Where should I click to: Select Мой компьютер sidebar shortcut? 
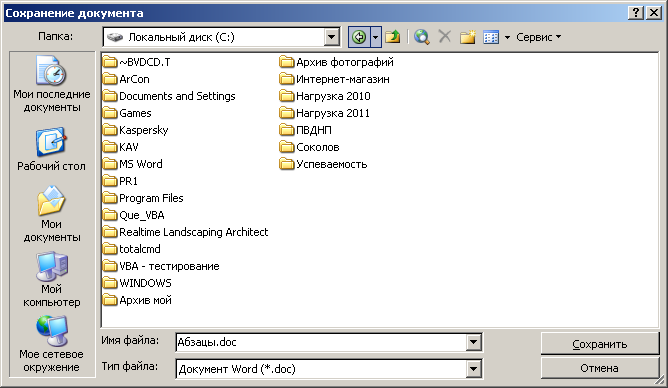(x=52, y=279)
